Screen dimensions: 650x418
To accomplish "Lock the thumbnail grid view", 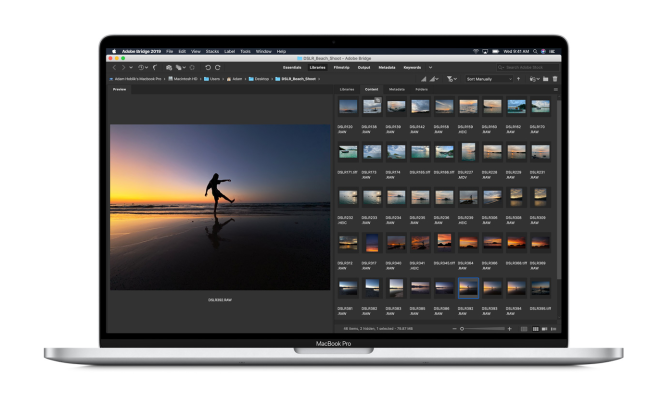I will coord(524,329).
